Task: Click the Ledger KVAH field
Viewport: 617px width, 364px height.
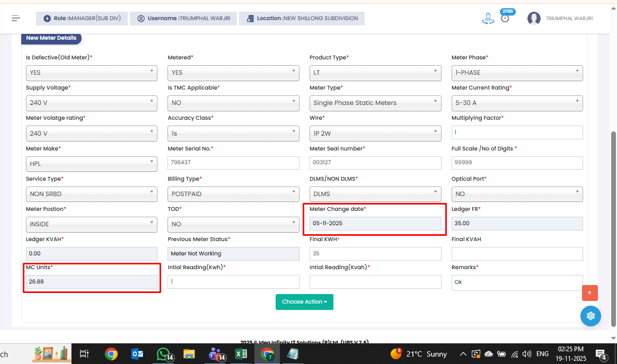Action: [x=92, y=254]
